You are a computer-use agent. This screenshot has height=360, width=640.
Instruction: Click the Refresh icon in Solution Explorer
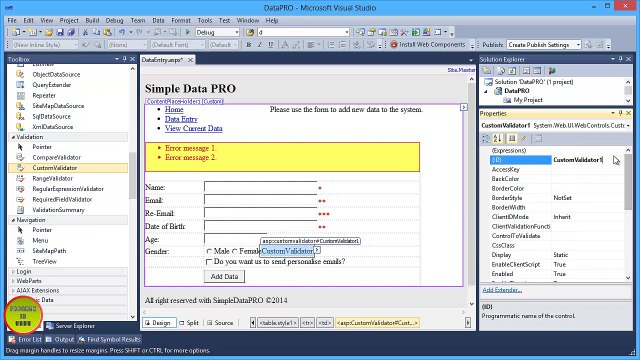point(512,71)
